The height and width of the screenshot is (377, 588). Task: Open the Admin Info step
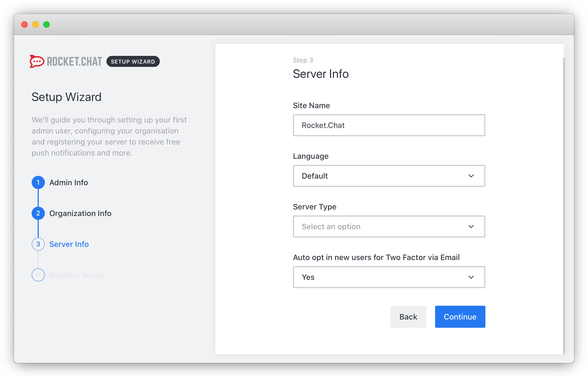point(68,182)
